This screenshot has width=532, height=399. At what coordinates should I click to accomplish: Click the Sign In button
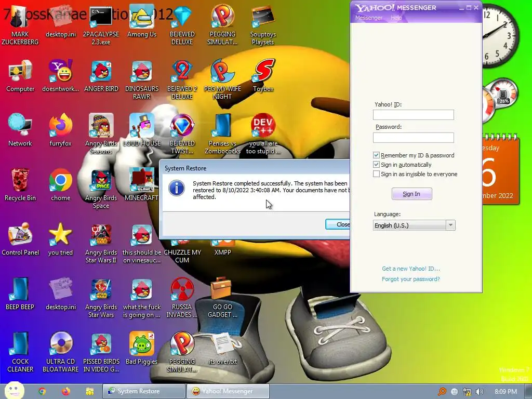(411, 194)
